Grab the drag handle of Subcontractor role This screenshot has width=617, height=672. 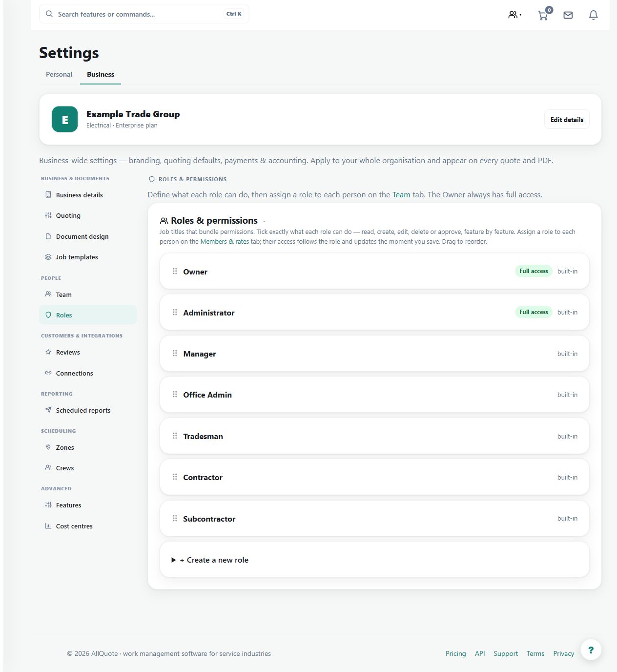pyautogui.click(x=175, y=518)
